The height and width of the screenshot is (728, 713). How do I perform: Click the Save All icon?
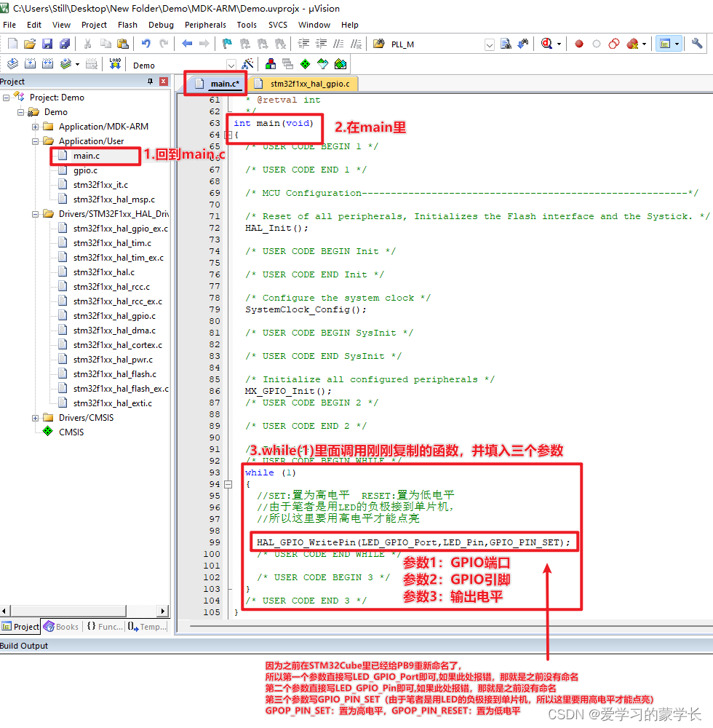tap(65, 44)
